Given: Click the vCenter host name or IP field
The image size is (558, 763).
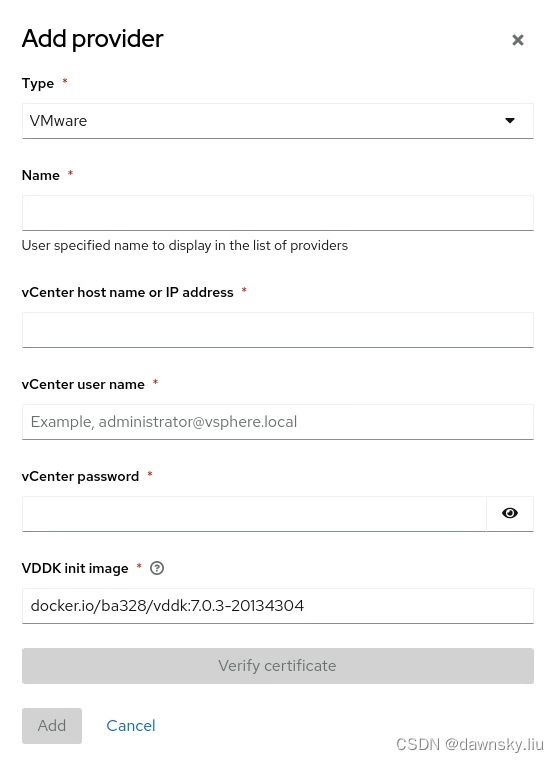Looking at the screenshot, I should [x=278, y=330].
